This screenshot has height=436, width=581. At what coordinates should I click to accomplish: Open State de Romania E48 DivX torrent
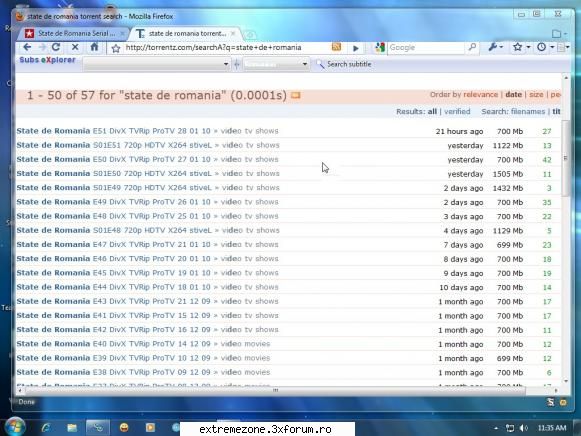coord(113,216)
